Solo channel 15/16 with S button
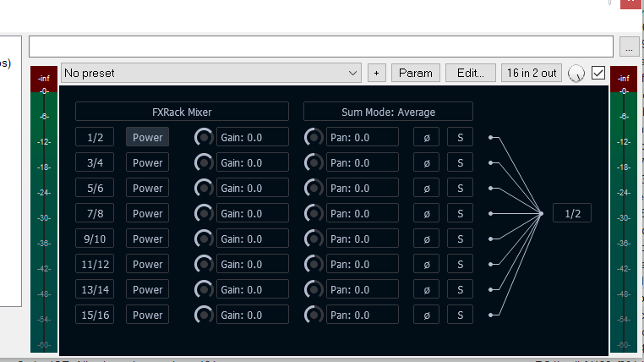The height and width of the screenshot is (362, 644). pyautogui.click(x=460, y=315)
